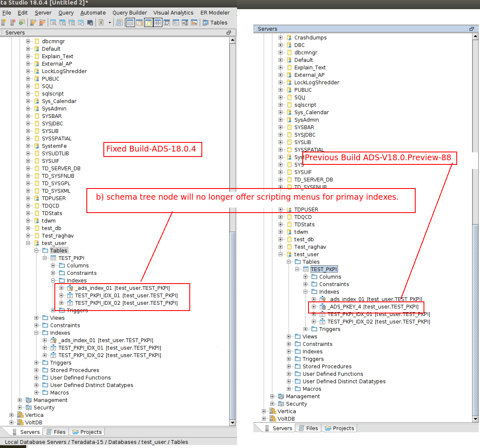Select the LockLogShredder database in left tree
Viewport: 480px width, 448px height.
(x=64, y=71)
